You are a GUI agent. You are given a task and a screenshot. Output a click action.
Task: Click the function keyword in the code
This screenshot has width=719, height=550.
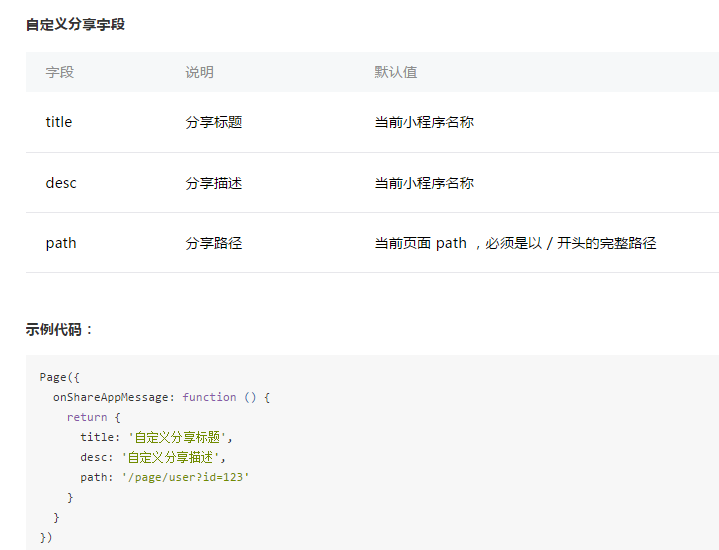pyautogui.click(x=209, y=397)
